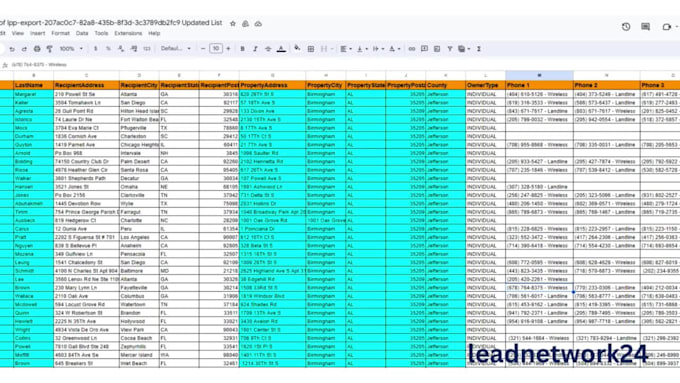The height and width of the screenshot is (383, 680).
Task: Open the functions menu
Action: pyautogui.click(x=479, y=49)
